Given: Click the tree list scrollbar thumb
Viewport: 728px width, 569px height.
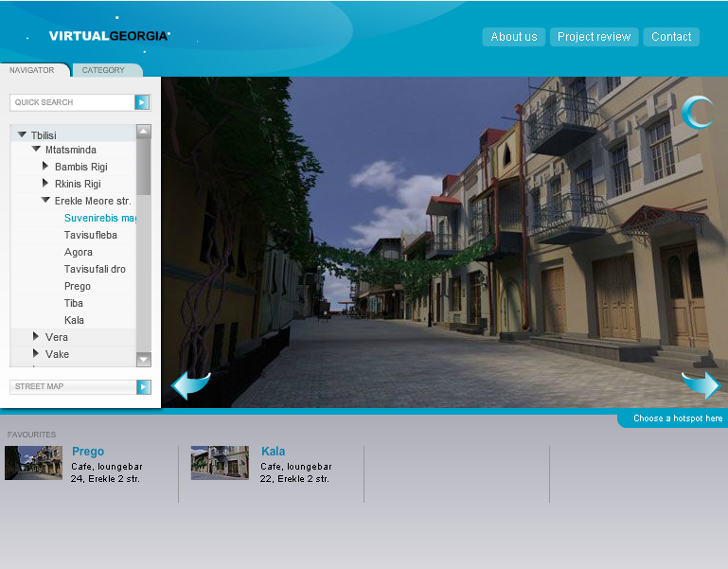Looking at the screenshot, I should pos(144,167).
